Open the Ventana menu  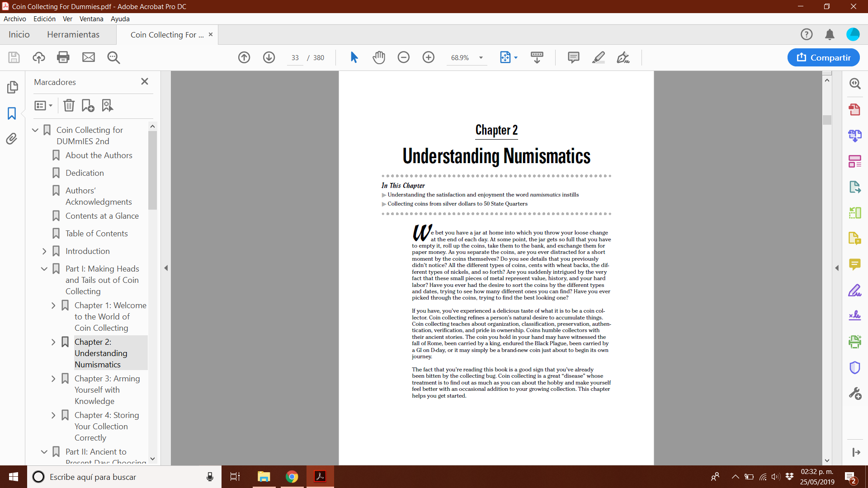[x=91, y=19]
